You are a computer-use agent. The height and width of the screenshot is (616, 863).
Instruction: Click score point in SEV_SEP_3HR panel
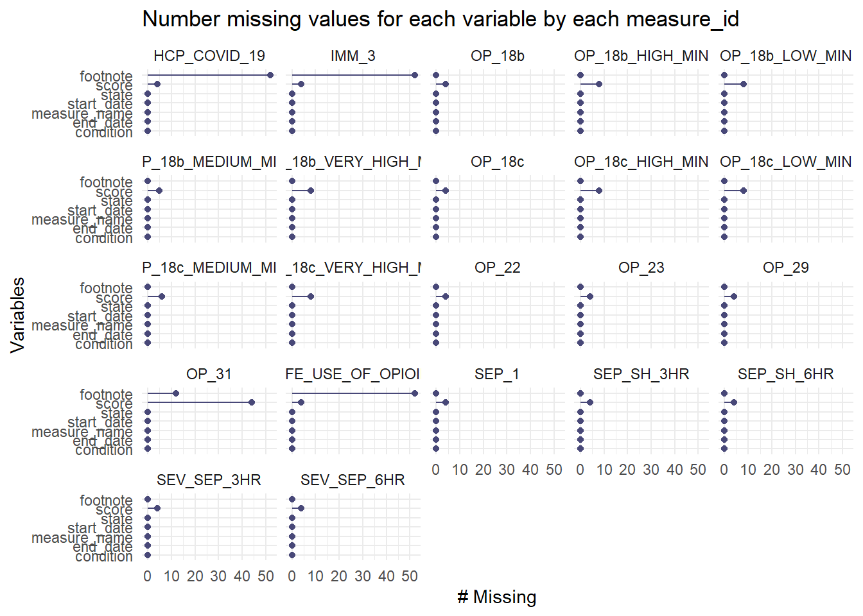coord(157,508)
